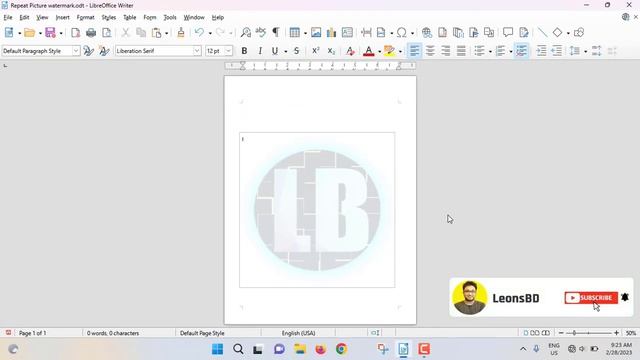Enable Align Right paragraph alignment

[x=445, y=51]
